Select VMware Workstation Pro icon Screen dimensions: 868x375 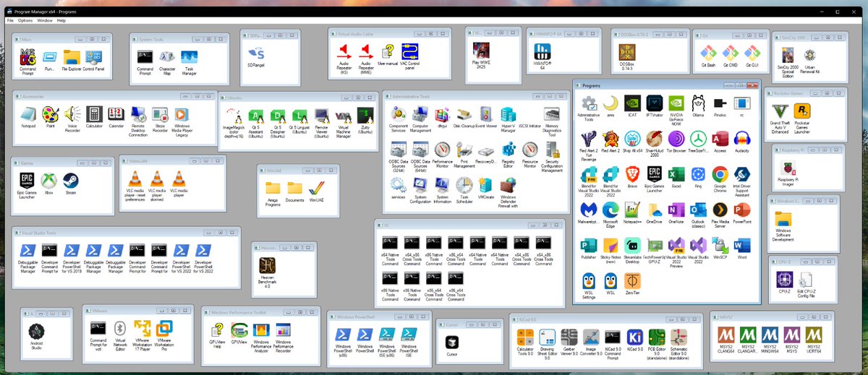tap(163, 327)
